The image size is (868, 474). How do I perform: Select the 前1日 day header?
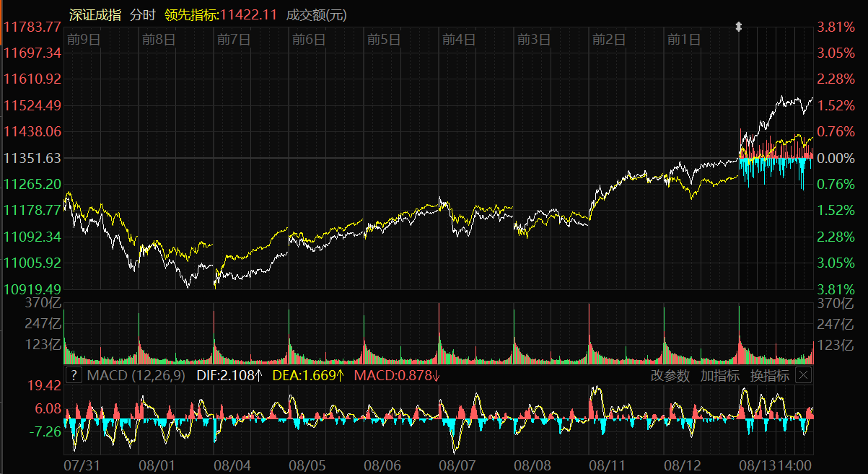click(683, 40)
